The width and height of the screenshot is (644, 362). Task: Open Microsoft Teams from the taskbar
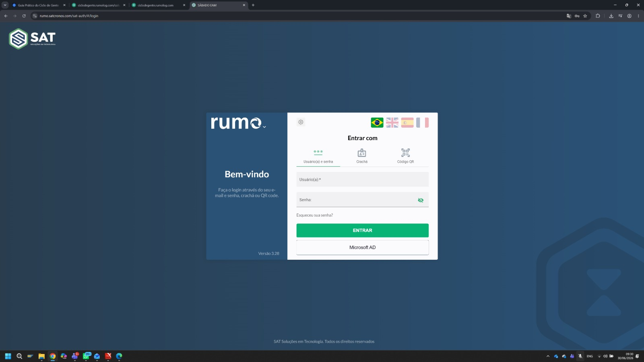75,356
